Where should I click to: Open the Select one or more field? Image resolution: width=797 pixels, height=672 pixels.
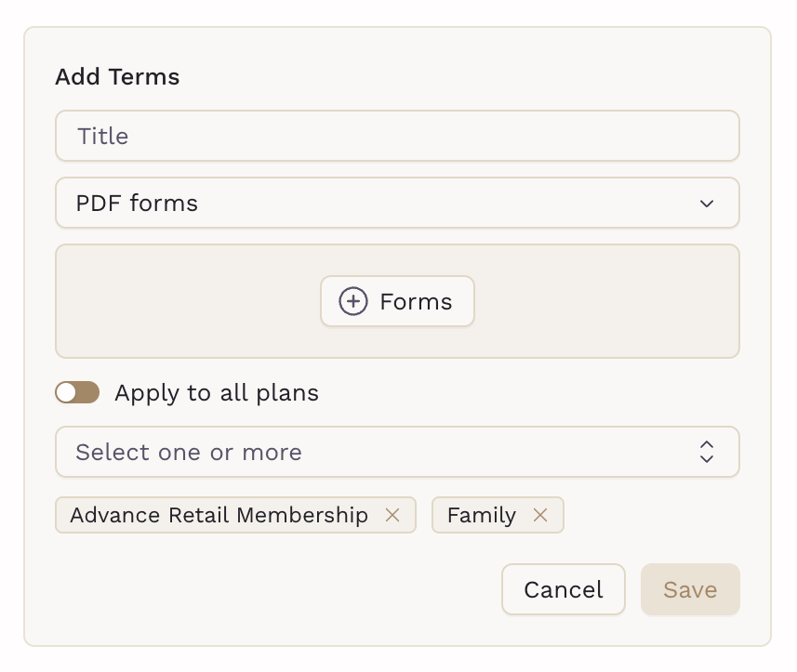pos(397,452)
